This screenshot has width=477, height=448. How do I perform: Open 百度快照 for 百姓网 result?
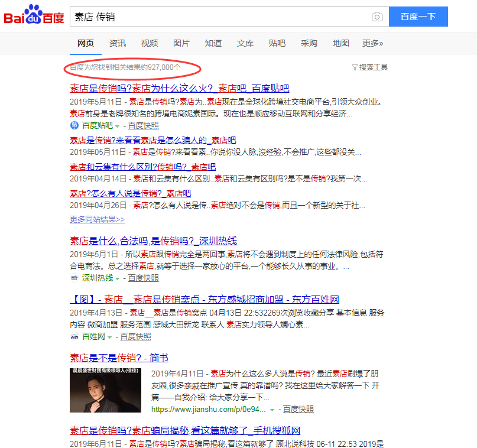click(x=136, y=337)
